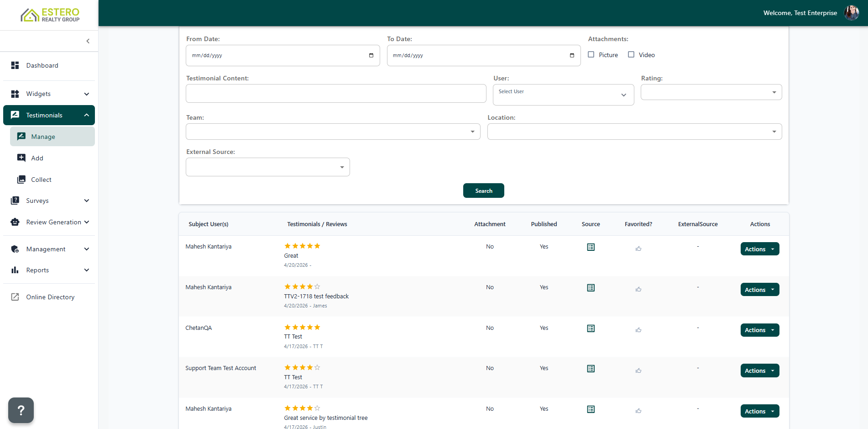Collapse the sidebar with the chevron arrow
This screenshot has height=429, width=868.
point(88,41)
